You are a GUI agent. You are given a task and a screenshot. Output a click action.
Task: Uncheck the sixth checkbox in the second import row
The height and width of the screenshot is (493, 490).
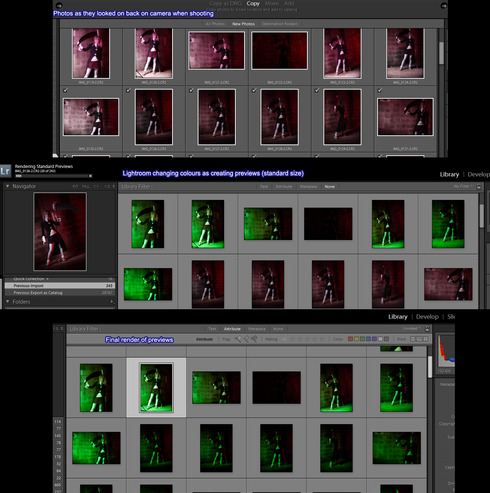[379, 90]
